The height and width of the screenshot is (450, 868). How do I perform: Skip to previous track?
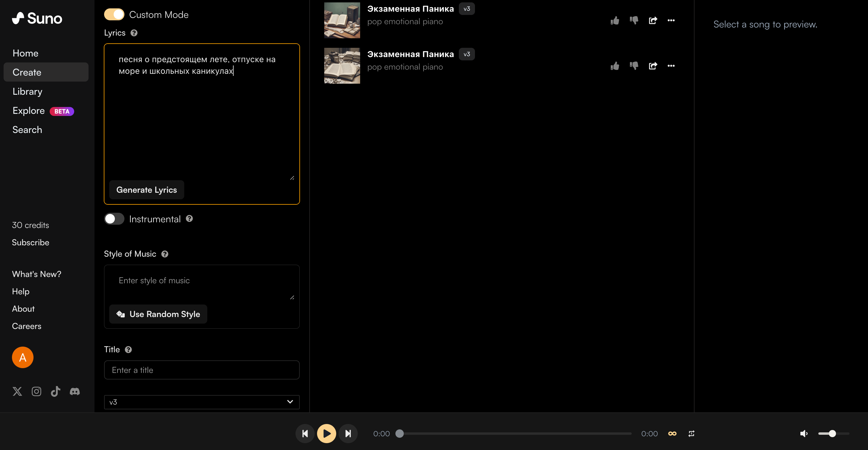point(305,434)
